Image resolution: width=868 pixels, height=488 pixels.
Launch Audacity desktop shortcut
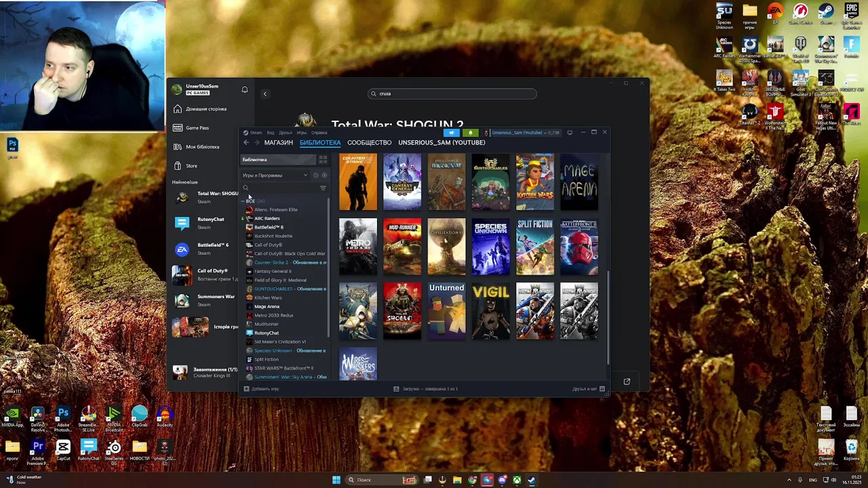pos(165,418)
